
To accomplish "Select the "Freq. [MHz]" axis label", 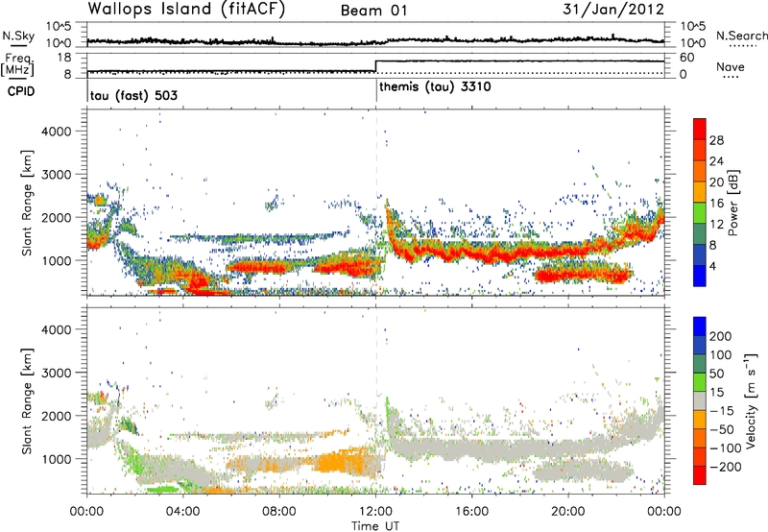I will [18, 65].
